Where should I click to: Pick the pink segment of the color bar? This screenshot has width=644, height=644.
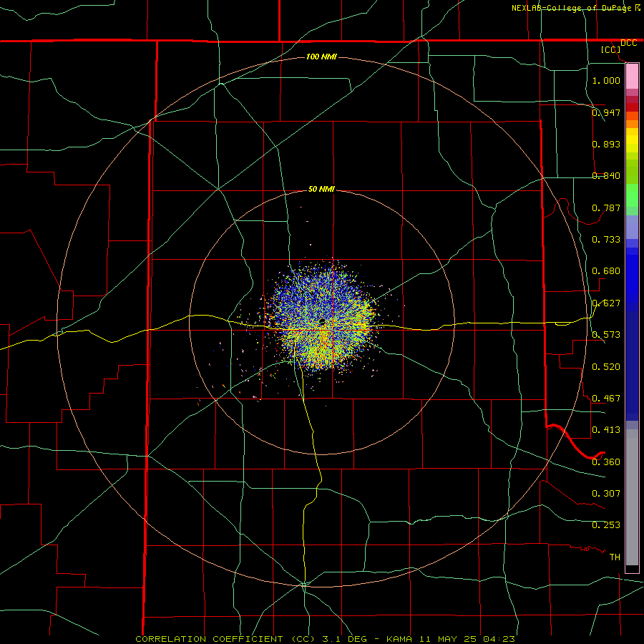(632, 77)
